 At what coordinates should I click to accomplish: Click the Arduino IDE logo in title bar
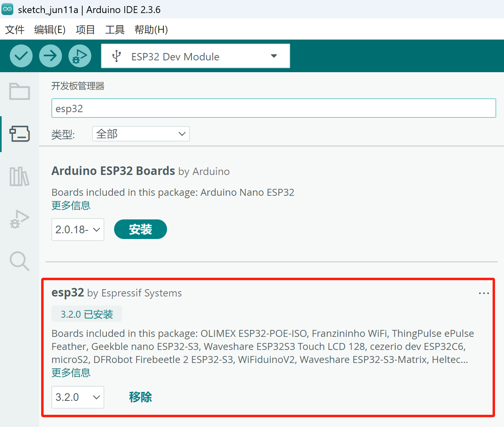pos(7,9)
